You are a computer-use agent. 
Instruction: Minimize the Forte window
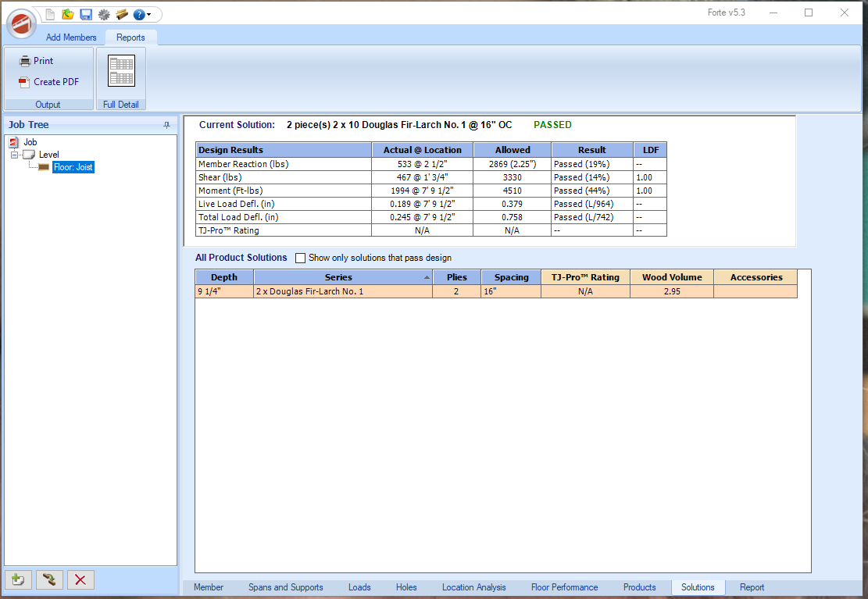773,12
